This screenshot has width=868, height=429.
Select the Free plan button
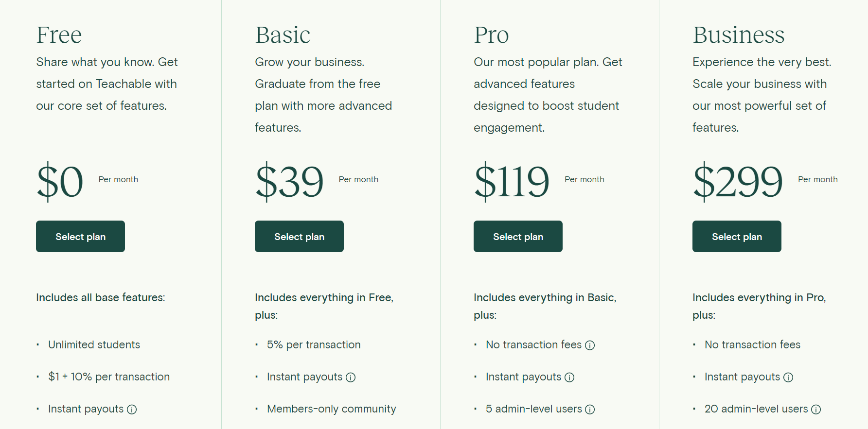[80, 237]
